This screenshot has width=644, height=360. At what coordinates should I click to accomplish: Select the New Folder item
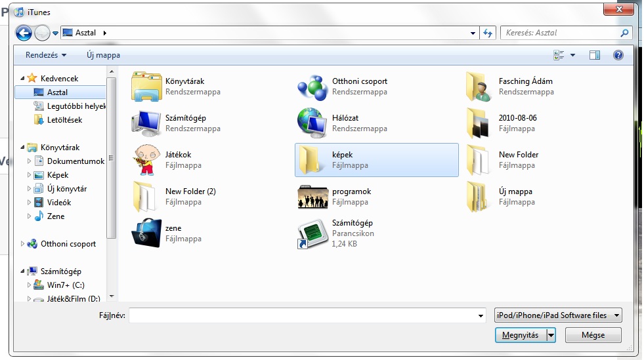(x=502, y=160)
